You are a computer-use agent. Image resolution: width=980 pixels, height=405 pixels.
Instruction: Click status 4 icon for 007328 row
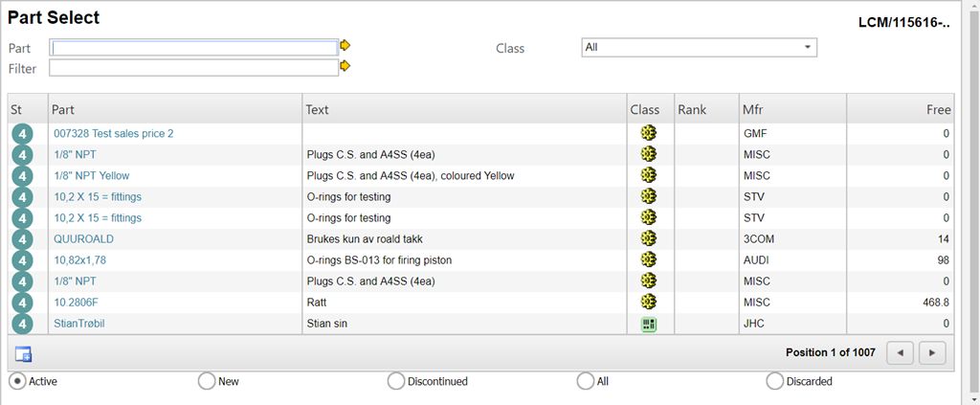[x=22, y=134]
